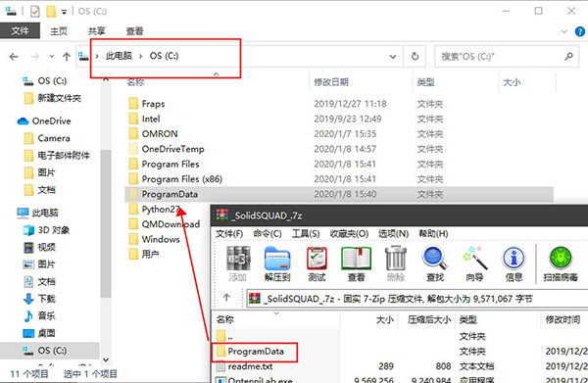Select Camera folder in navigation pane
588x383 pixels.
(48, 138)
